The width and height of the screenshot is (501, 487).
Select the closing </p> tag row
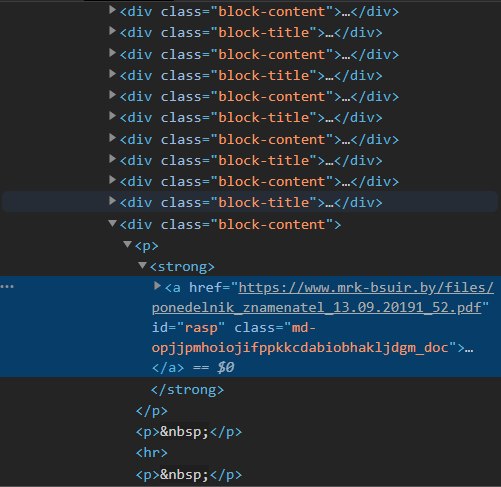tap(152, 411)
